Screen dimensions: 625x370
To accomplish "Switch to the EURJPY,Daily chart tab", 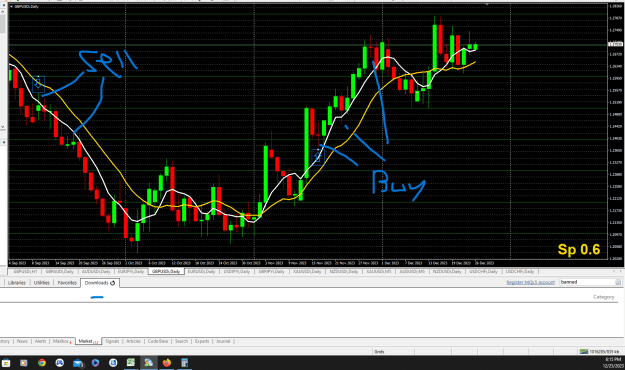I will coord(131,272).
